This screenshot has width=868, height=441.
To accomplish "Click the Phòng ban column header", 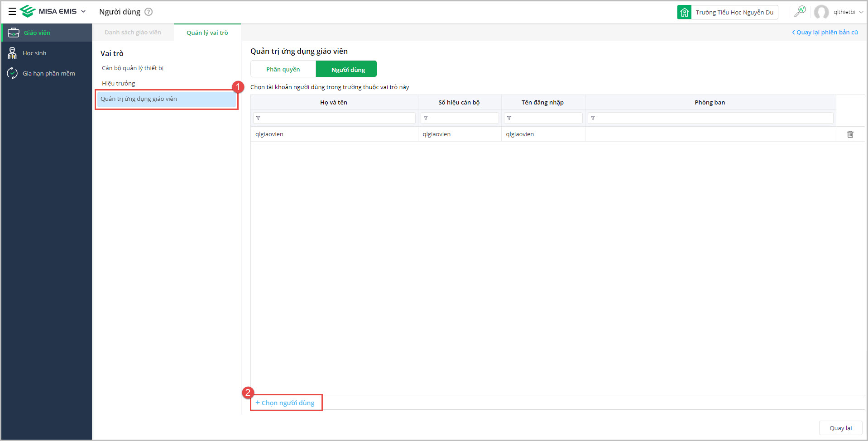I will coord(710,102).
